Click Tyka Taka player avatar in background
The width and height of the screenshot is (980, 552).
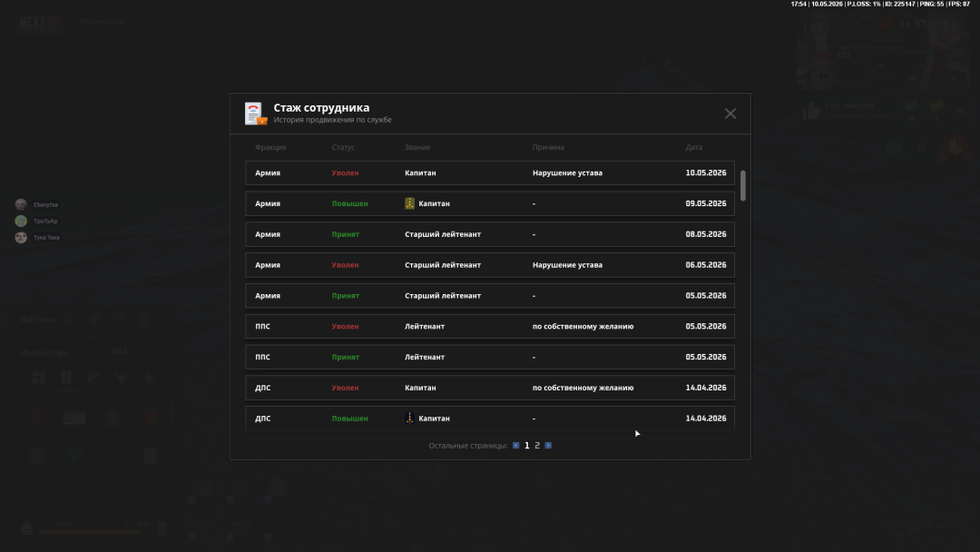(21, 237)
